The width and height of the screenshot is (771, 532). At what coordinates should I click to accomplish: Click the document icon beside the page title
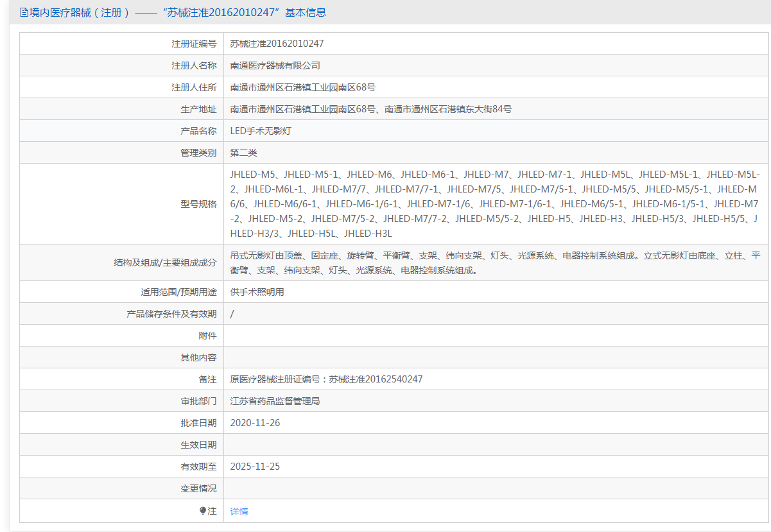tap(24, 12)
